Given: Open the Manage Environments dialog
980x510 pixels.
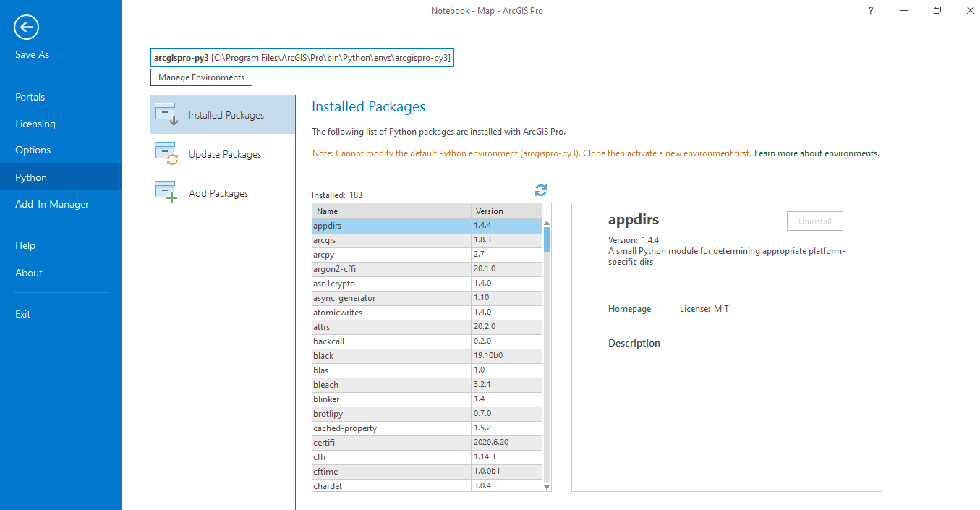Looking at the screenshot, I should [x=201, y=77].
